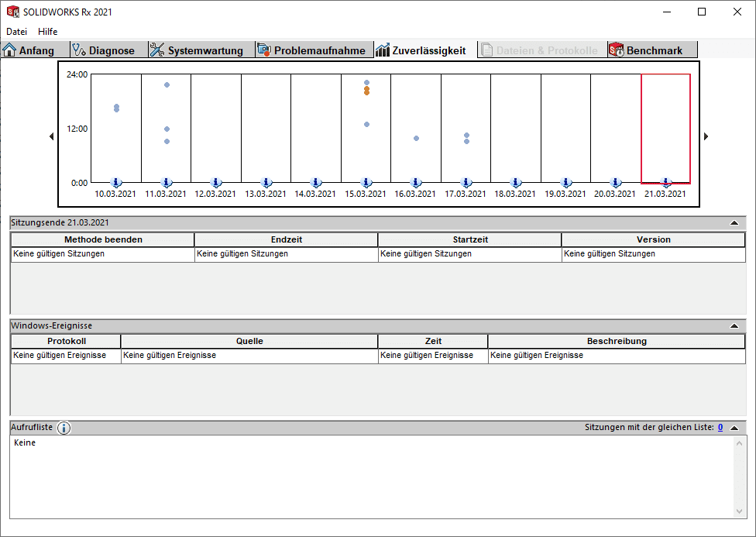The width and height of the screenshot is (756, 537).
Task: Click the Aufrufliste scrollbar down arrow
Action: pos(741,511)
